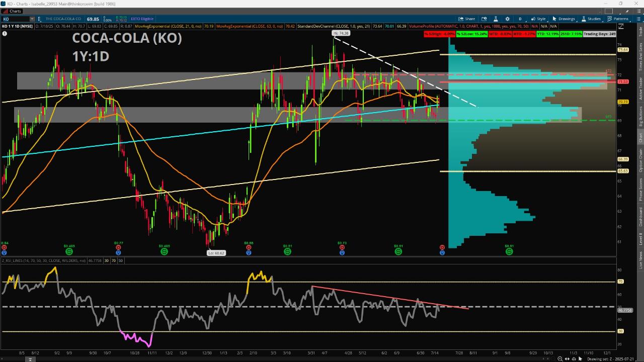Viewport: 644px width, 362px height.
Task: Toggle the green dividend marker near 9/9
Action: (69, 251)
